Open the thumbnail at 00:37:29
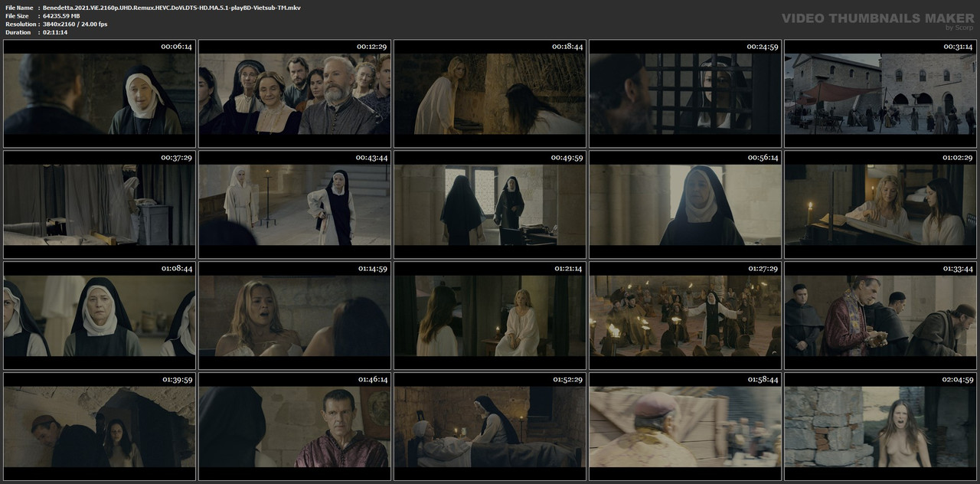Screen dimensions: 980x484 (99, 204)
